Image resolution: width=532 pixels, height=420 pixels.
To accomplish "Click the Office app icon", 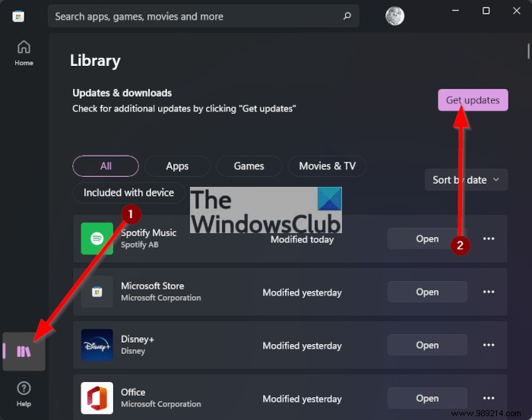I will click(x=97, y=398).
